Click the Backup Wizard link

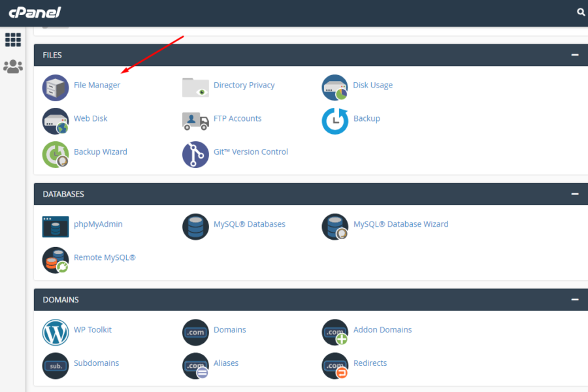click(x=101, y=152)
